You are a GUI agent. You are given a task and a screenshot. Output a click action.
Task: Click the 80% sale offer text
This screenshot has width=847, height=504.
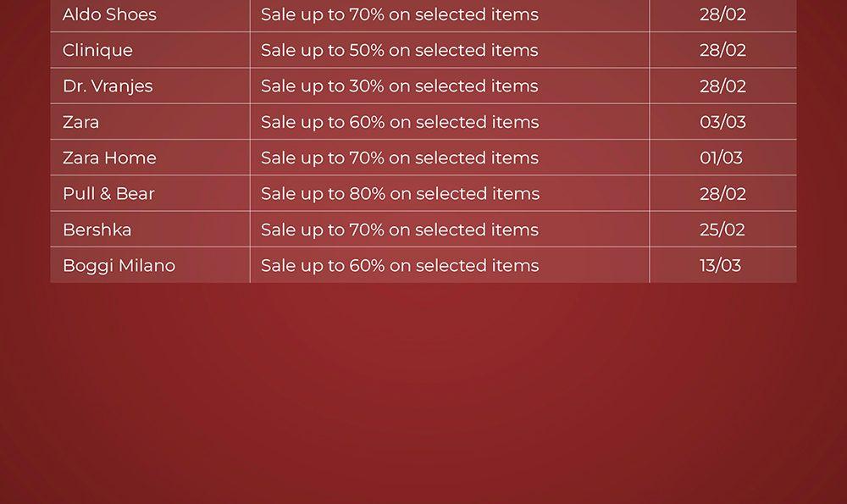400,193
